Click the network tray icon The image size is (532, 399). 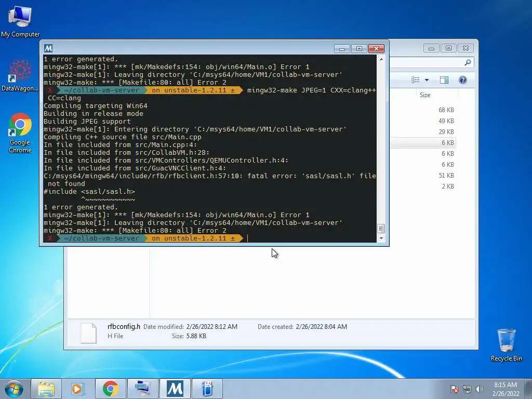(x=467, y=389)
